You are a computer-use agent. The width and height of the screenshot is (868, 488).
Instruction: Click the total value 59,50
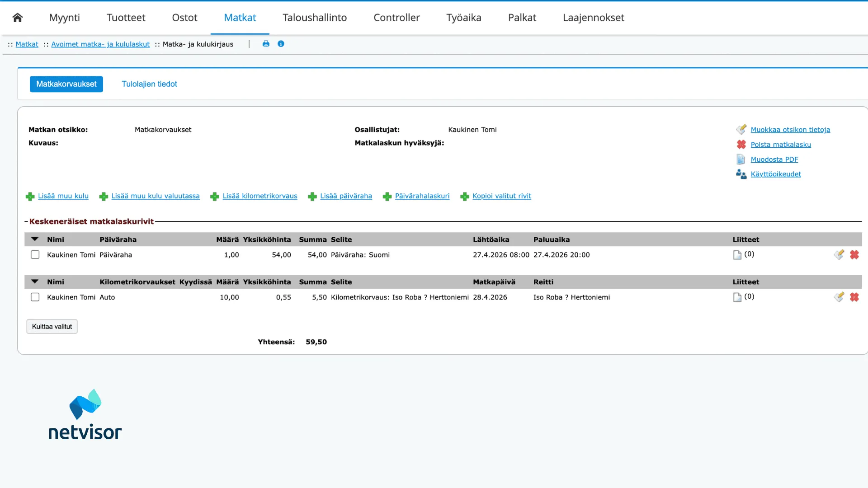click(x=316, y=342)
